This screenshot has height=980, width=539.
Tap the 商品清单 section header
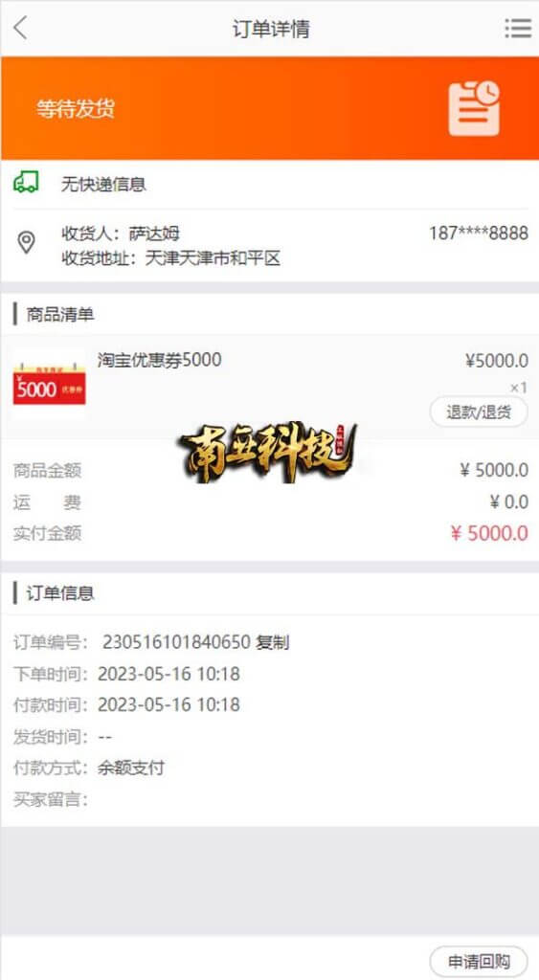pyautogui.click(x=60, y=314)
